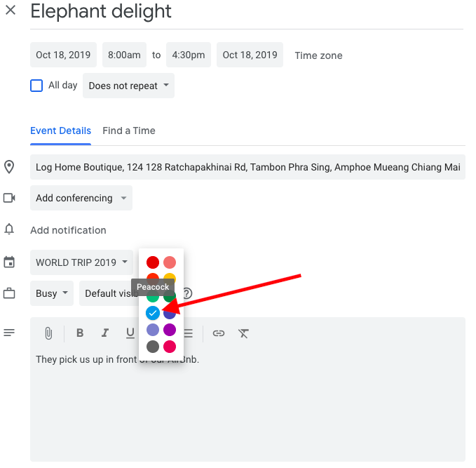This screenshot has height=468, width=476.
Task: Click the visibility help question mark icon
Action: pos(187,293)
